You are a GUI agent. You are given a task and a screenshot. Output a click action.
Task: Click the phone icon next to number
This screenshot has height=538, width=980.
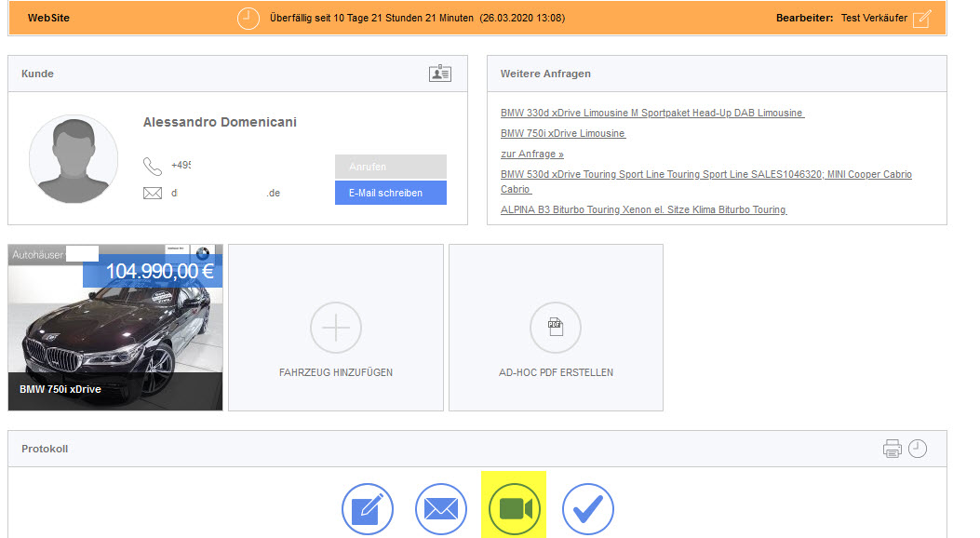[x=153, y=166]
